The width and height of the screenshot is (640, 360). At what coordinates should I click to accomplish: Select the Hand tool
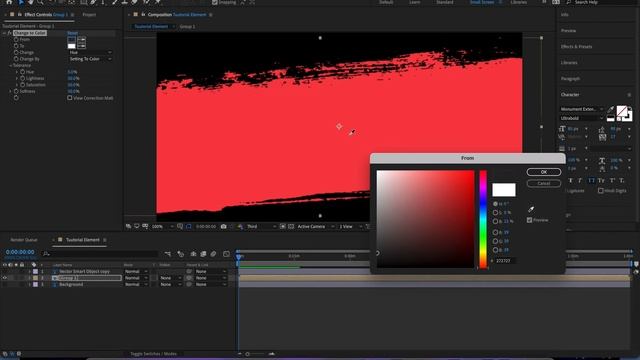coord(31,2)
